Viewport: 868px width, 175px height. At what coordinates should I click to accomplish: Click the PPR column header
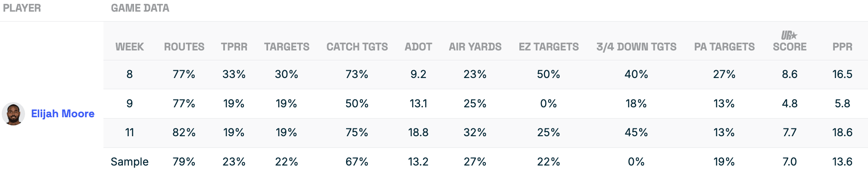(842, 47)
